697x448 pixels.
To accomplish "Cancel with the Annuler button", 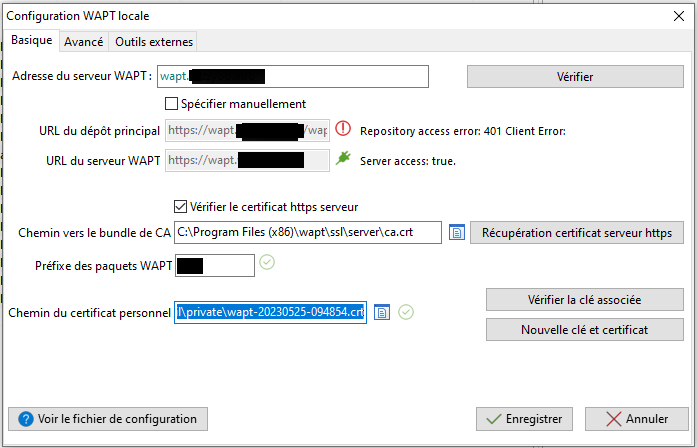I will tap(637, 419).
